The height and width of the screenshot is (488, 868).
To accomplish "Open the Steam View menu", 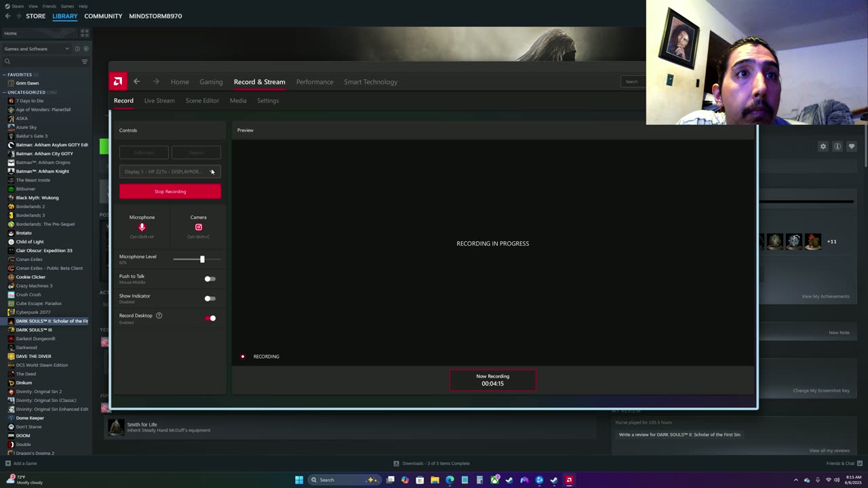I will click(33, 6).
